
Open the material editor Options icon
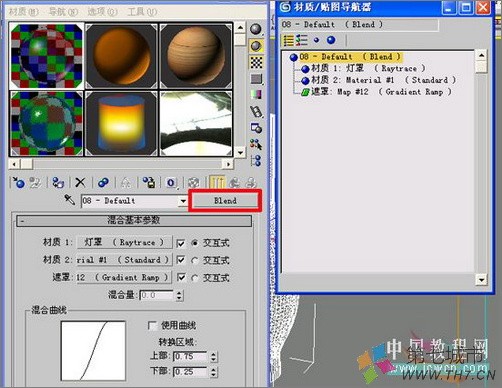[x=256, y=128]
